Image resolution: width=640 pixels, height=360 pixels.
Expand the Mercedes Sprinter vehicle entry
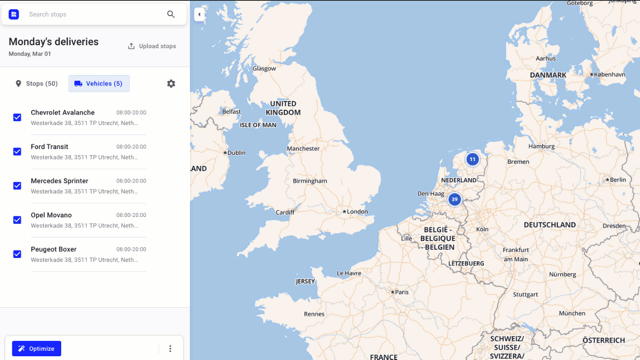pos(88,186)
